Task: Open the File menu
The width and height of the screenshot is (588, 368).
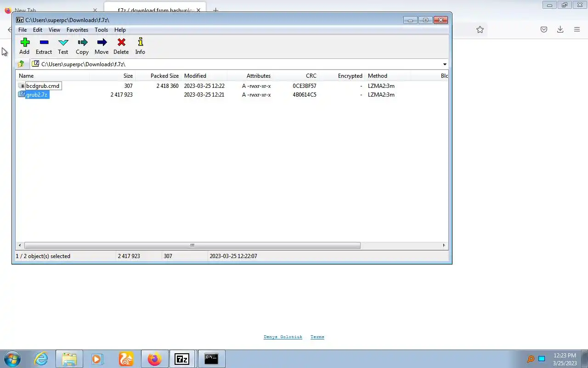Action: (x=23, y=30)
